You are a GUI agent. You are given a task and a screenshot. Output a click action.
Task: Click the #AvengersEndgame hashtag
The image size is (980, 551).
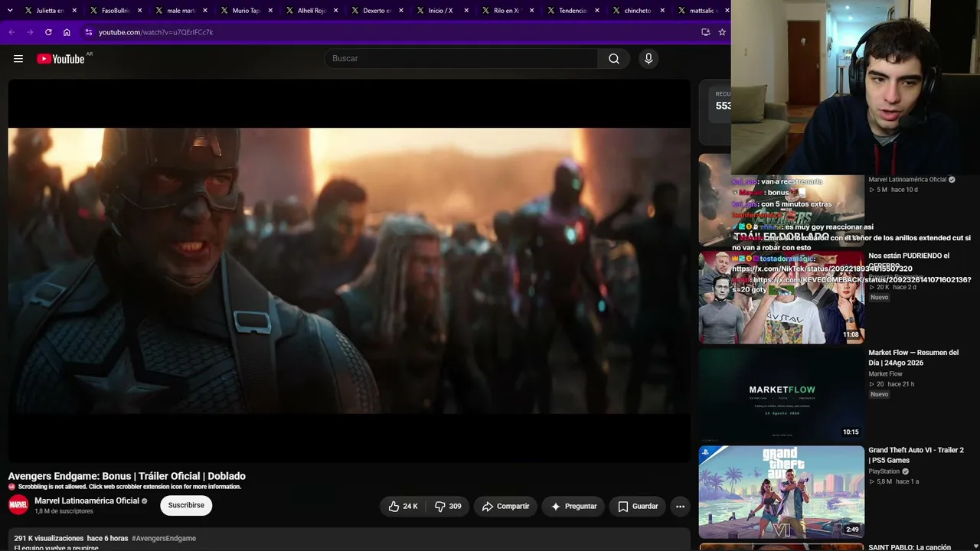[x=164, y=538]
